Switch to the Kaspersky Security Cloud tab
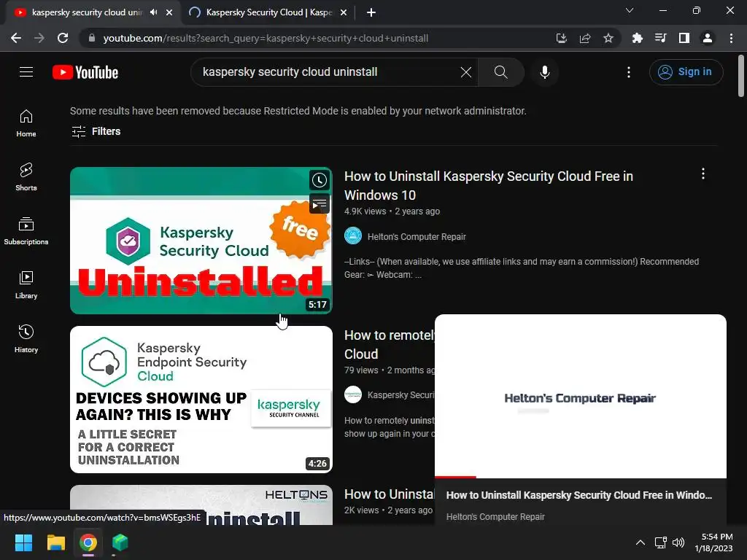 click(268, 12)
